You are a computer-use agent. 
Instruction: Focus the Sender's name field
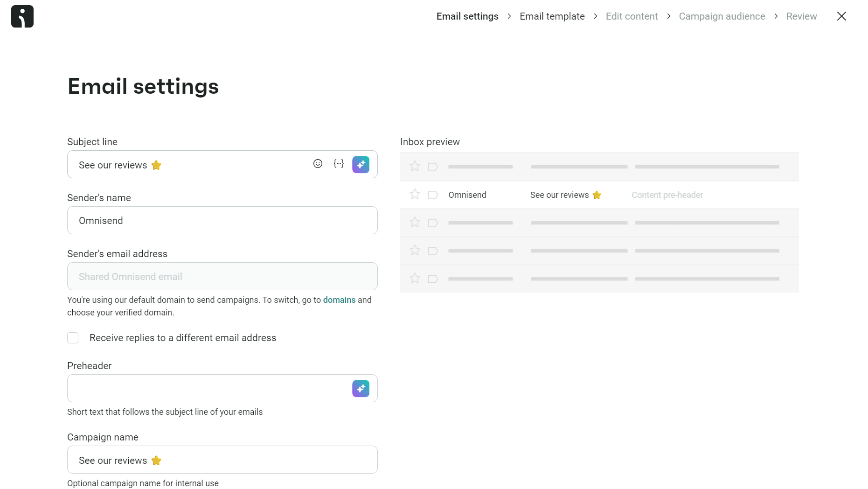point(222,220)
